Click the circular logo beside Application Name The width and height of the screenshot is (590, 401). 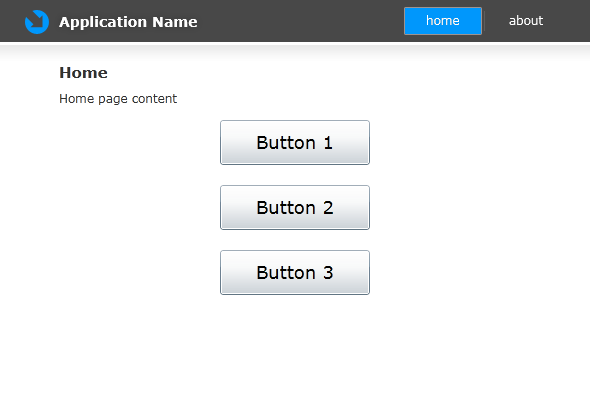[x=37, y=22]
